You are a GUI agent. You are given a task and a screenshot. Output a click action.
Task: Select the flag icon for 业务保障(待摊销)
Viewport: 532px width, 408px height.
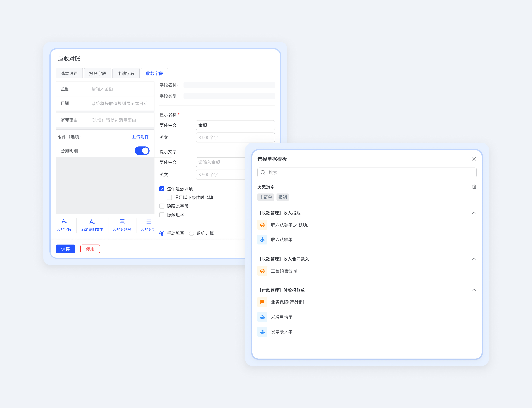pyautogui.click(x=262, y=302)
